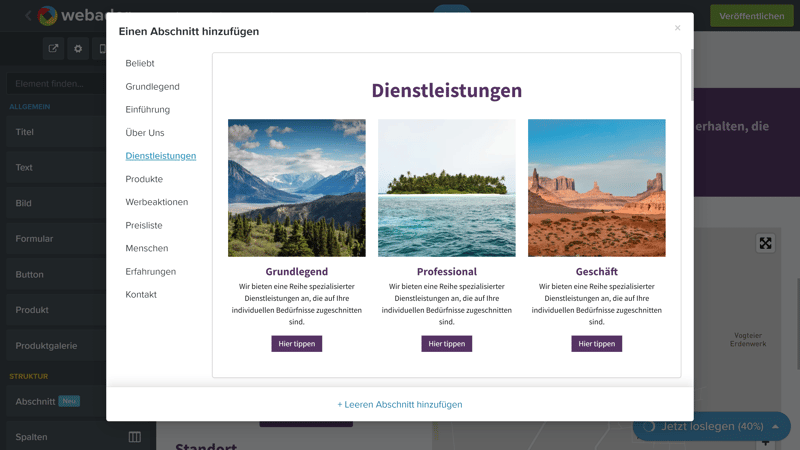Image resolution: width=800 pixels, height=450 pixels.
Task: Click the mountain landscape thumbnail
Action: (296, 188)
